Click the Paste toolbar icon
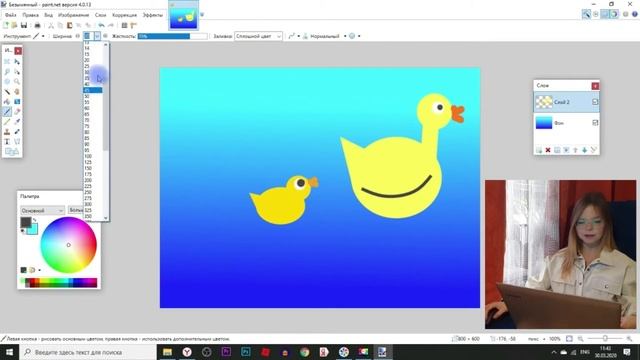 69,25
